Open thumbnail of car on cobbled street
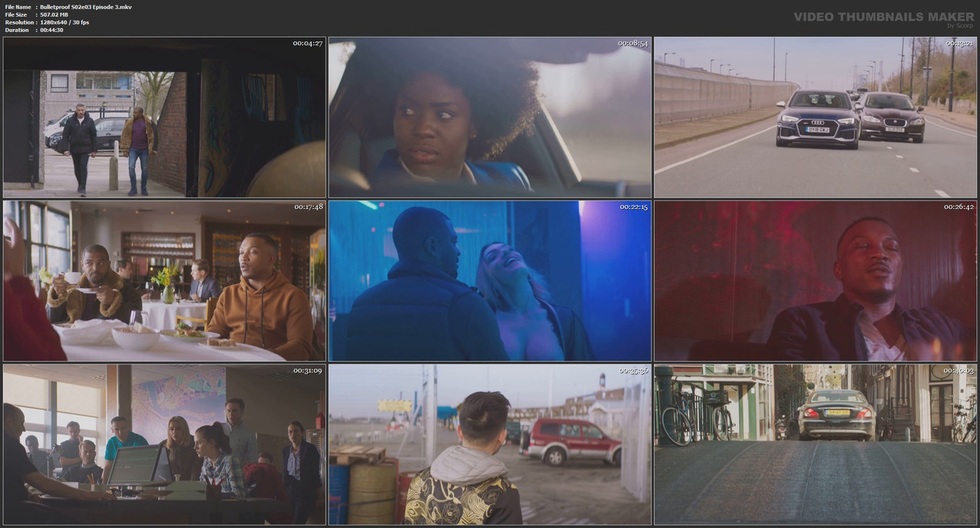Screen dimensions: 980x528 pyautogui.click(x=815, y=444)
